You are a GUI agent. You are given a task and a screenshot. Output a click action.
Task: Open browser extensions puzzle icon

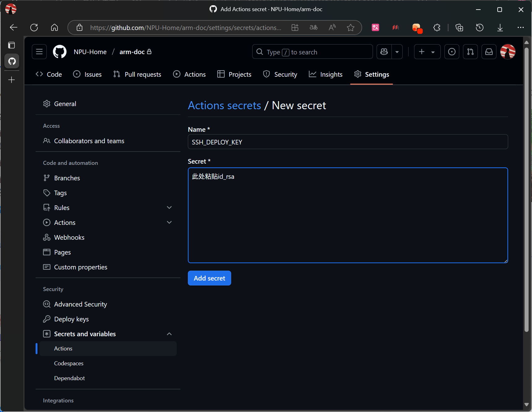pyautogui.click(x=437, y=28)
